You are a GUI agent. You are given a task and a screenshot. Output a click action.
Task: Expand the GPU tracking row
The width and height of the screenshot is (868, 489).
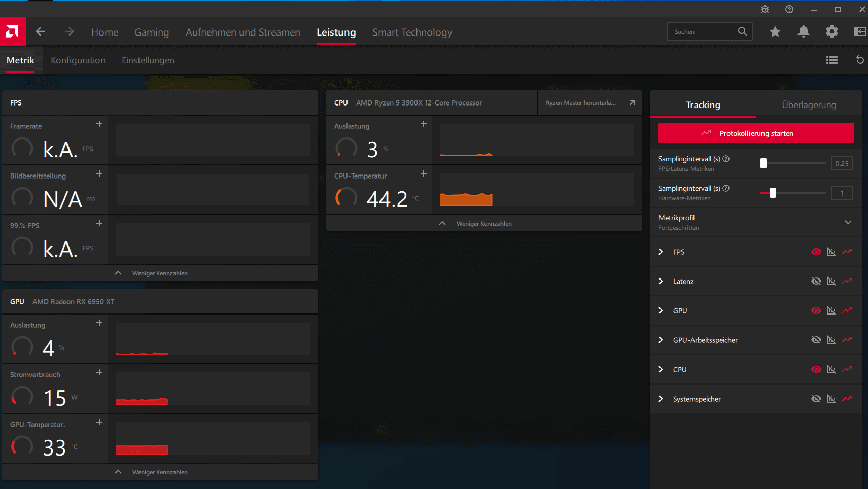click(x=661, y=310)
